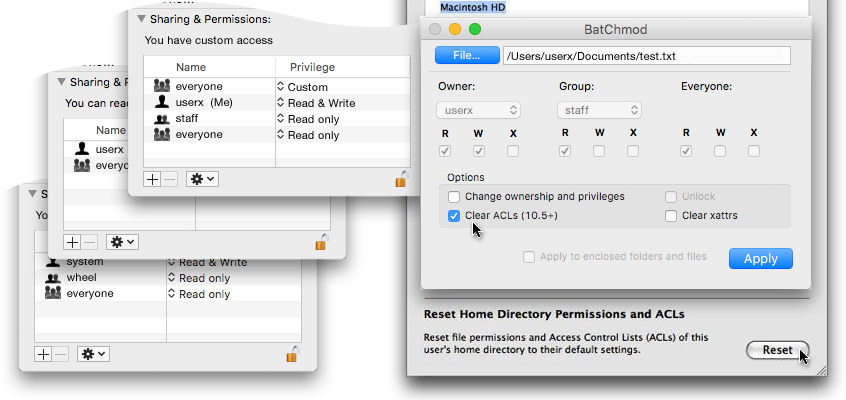The image size is (846, 400).
Task: Open the Read only privilege popup for staff
Action: pos(308,119)
